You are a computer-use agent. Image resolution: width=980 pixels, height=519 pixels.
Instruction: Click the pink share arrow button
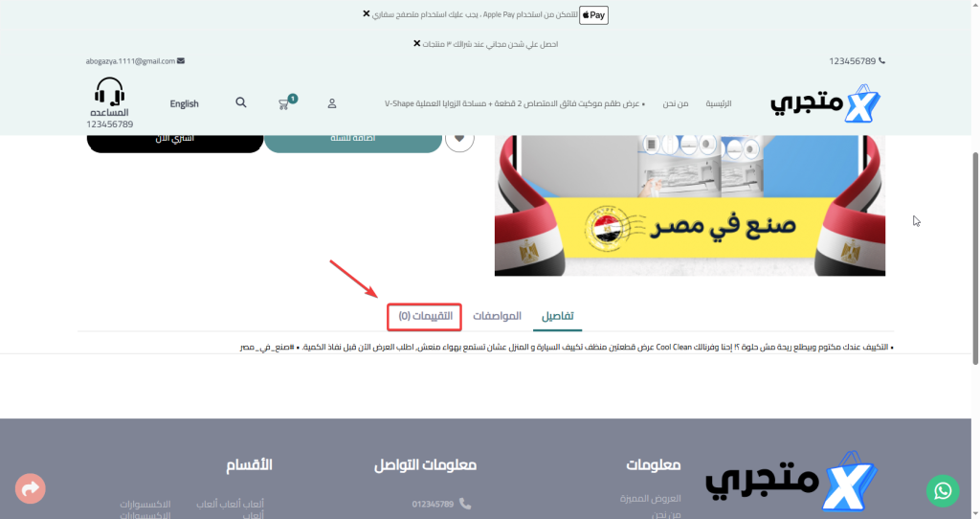tap(31, 489)
